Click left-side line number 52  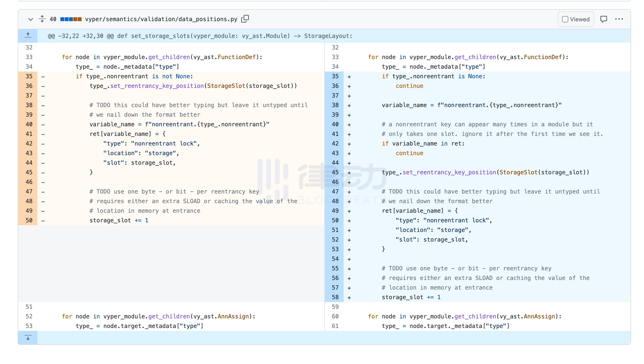click(29, 316)
